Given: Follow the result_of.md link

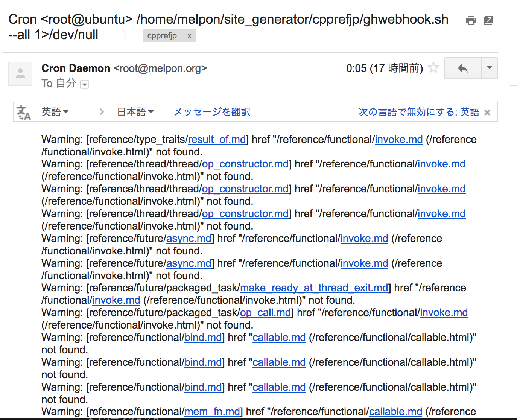Looking at the screenshot, I should 216,139.
